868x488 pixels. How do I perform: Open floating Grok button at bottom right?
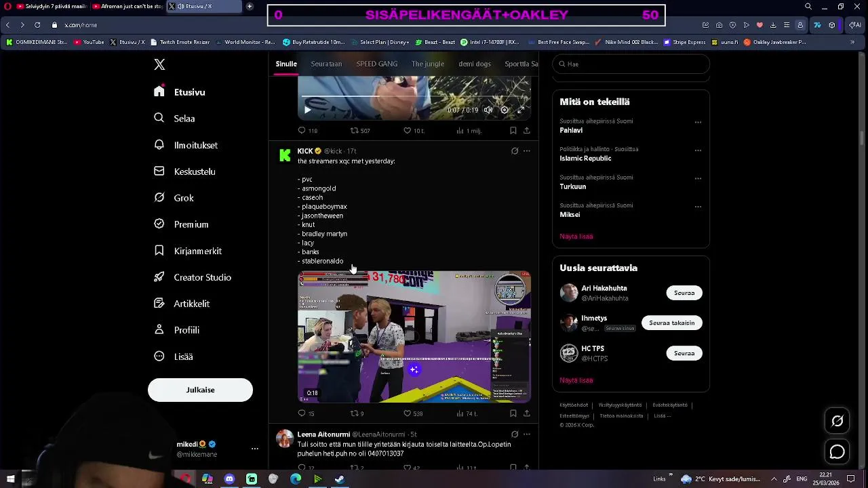pyautogui.click(x=837, y=422)
